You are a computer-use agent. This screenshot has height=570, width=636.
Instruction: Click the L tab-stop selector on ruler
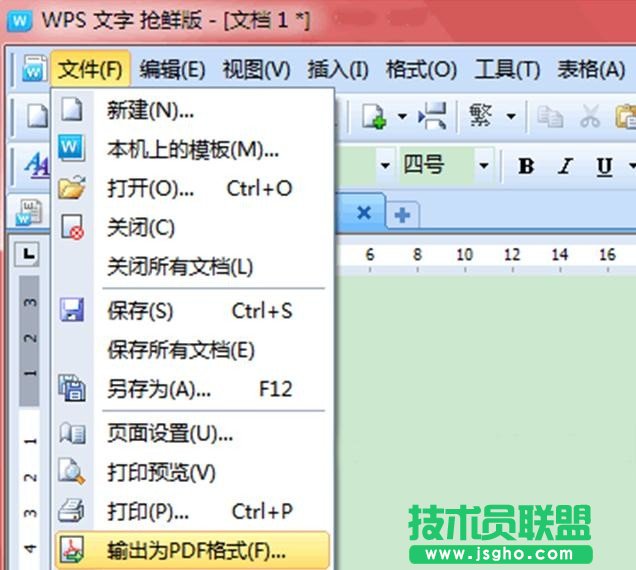(27, 254)
